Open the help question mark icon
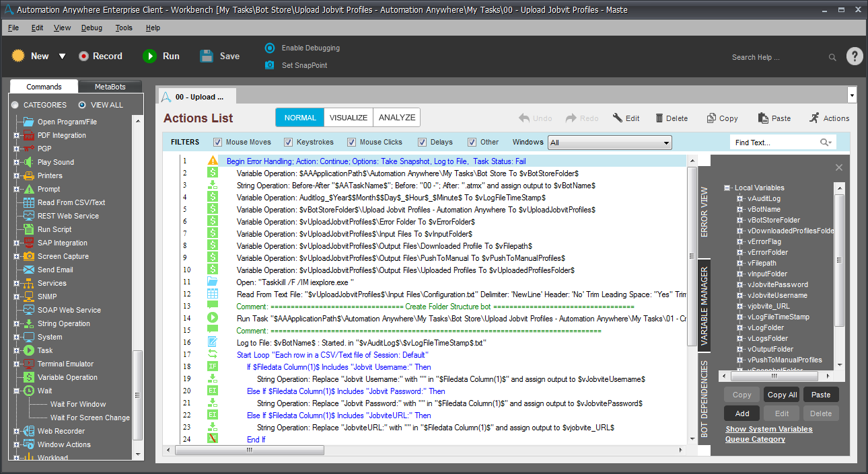 [854, 56]
